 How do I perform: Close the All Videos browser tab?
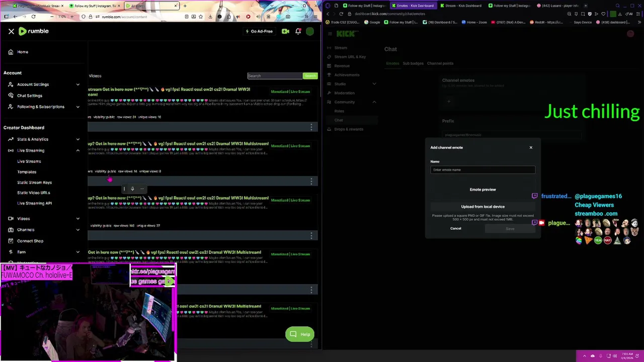pyautogui.click(x=176, y=6)
